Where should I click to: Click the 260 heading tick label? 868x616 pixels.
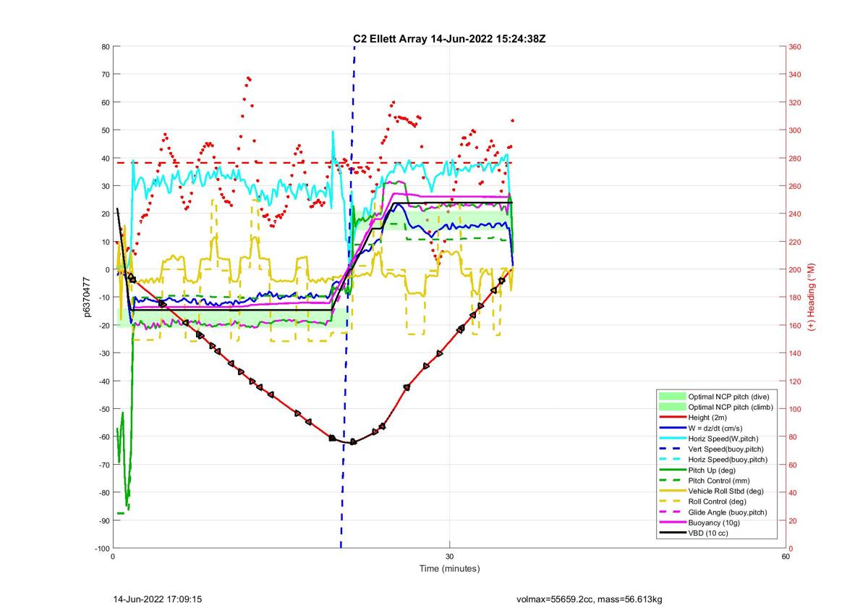pos(795,186)
